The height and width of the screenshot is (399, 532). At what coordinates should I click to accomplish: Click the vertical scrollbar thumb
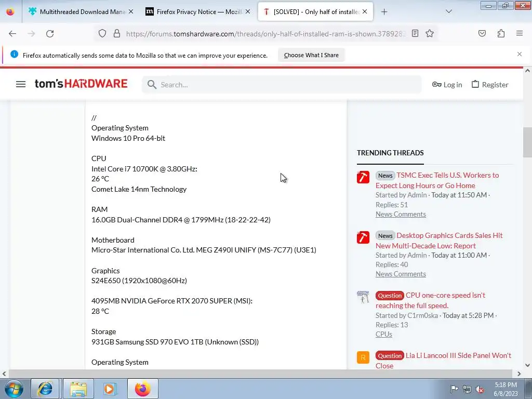[x=527, y=141]
